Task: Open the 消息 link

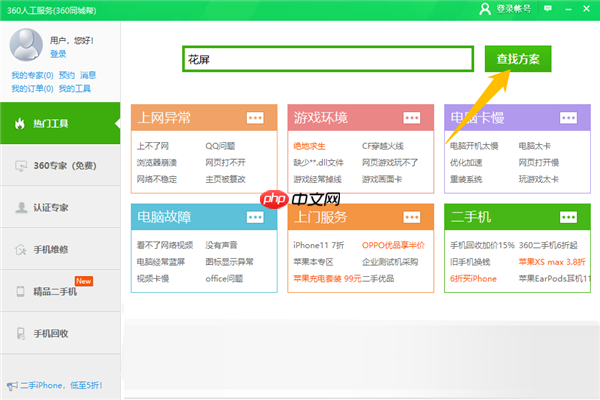Action: (88, 75)
